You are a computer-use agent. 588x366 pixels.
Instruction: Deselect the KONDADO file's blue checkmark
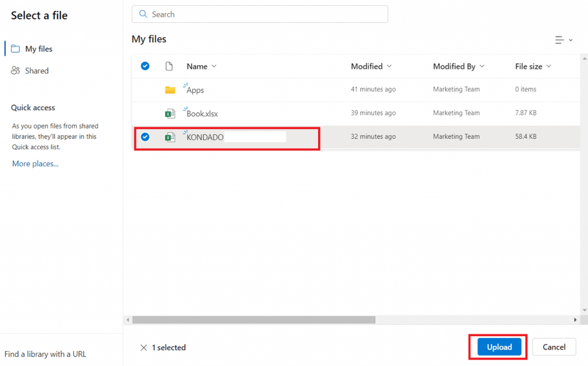pyautogui.click(x=145, y=136)
